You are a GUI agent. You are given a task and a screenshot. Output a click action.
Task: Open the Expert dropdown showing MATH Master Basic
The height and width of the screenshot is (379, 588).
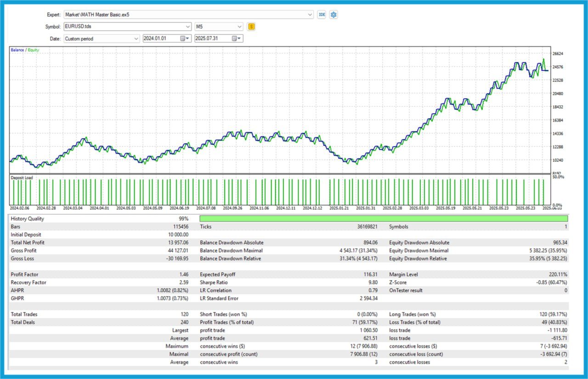(310, 14)
